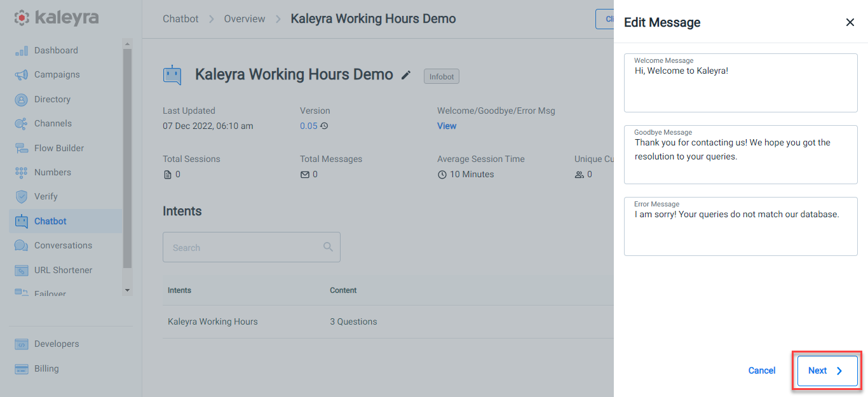Select the Numbers grid icon
This screenshot has height=397, width=868.
point(21,173)
